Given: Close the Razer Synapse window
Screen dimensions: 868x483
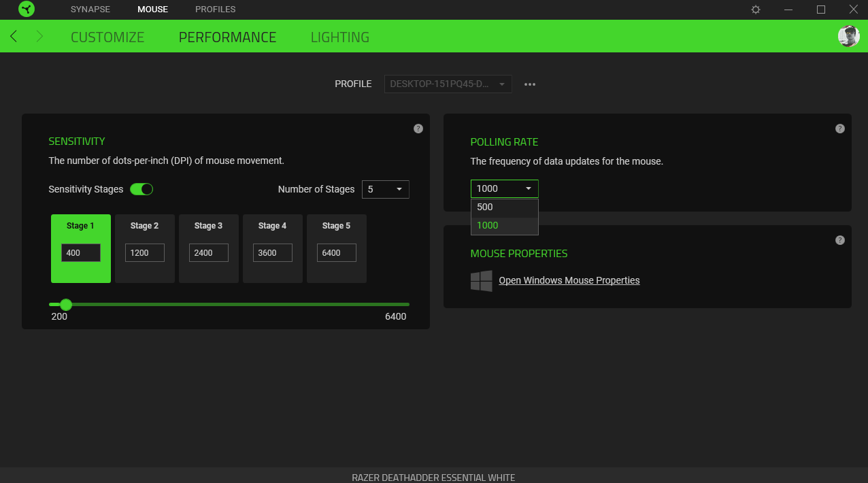Looking at the screenshot, I should tap(853, 10).
